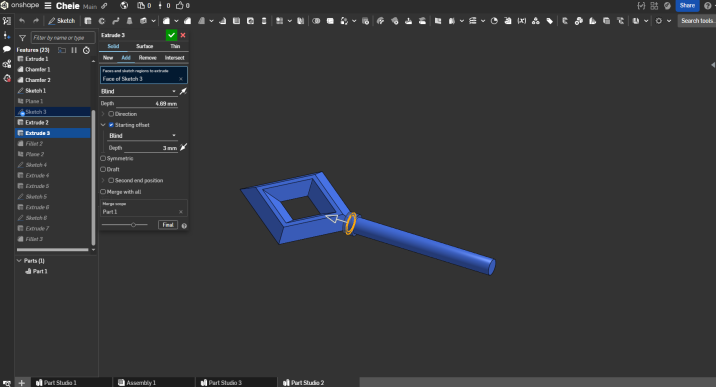Screen dimensions: 716x387
Task: Select the Remove operation tab
Action: 147,58
